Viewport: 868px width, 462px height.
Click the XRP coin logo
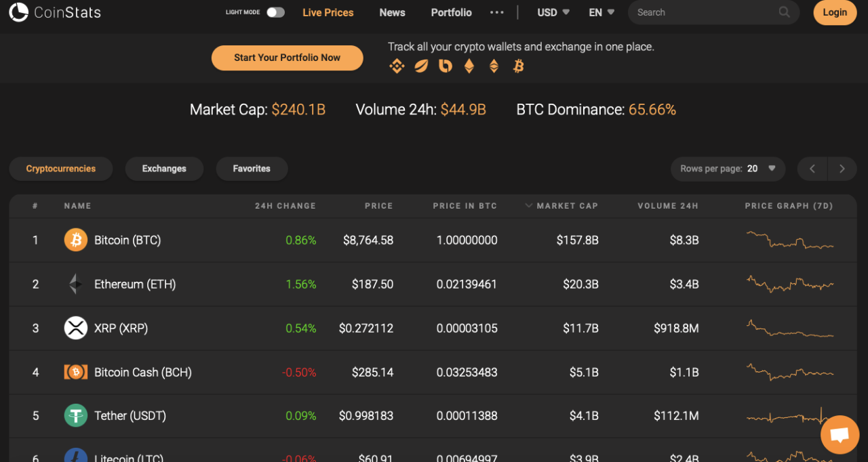pos(75,328)
